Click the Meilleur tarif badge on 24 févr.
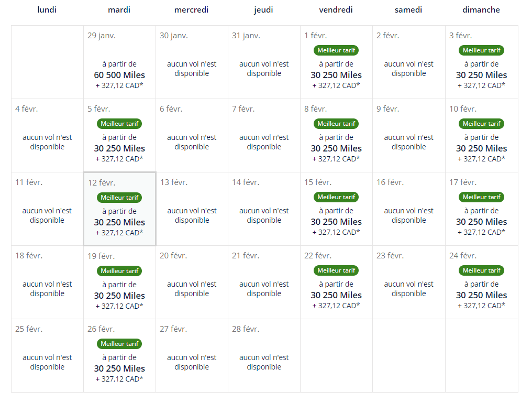Viewport: 532px width, 402px height. pos(481,270)
